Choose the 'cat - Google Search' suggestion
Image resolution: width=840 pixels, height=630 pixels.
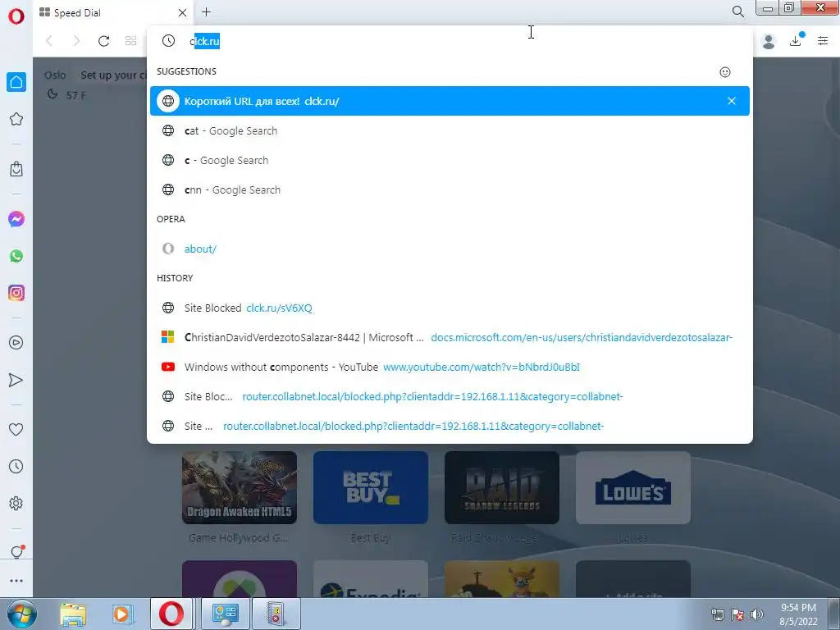(450, 130)
